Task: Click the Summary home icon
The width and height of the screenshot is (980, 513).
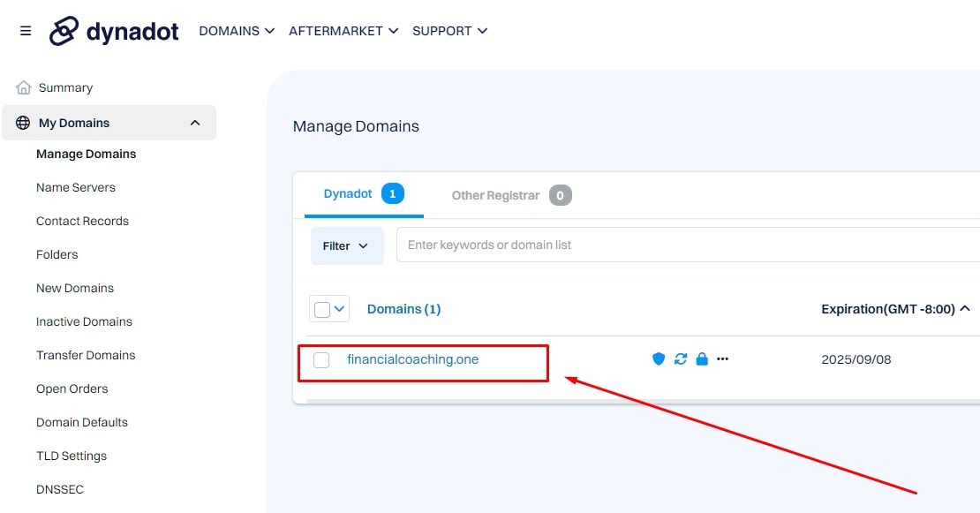Action: 24,87
